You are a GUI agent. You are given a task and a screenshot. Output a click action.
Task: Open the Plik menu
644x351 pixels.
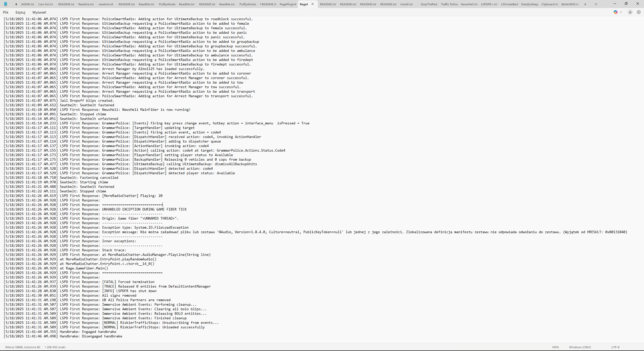[x=6, y=12]
